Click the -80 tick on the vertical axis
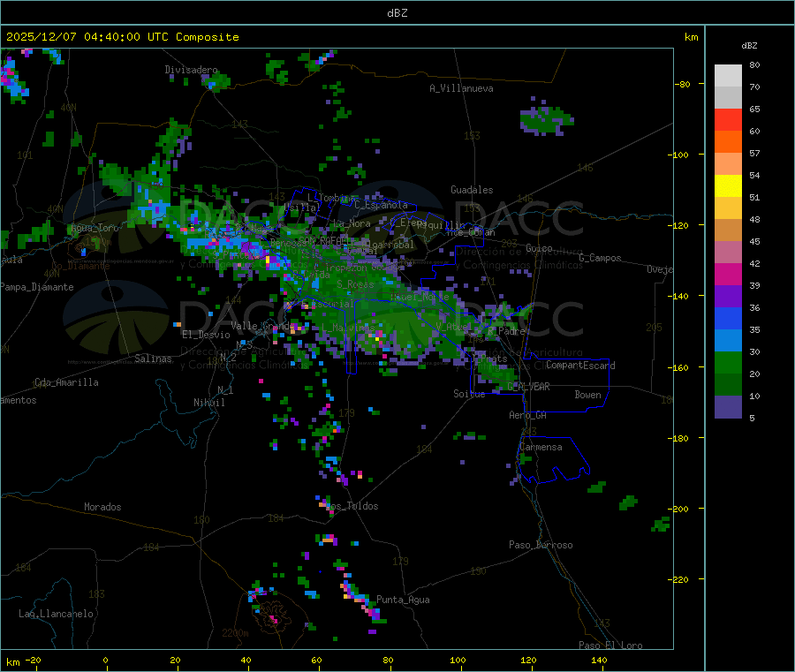This screenshot has width=795, height=672. 683,84
